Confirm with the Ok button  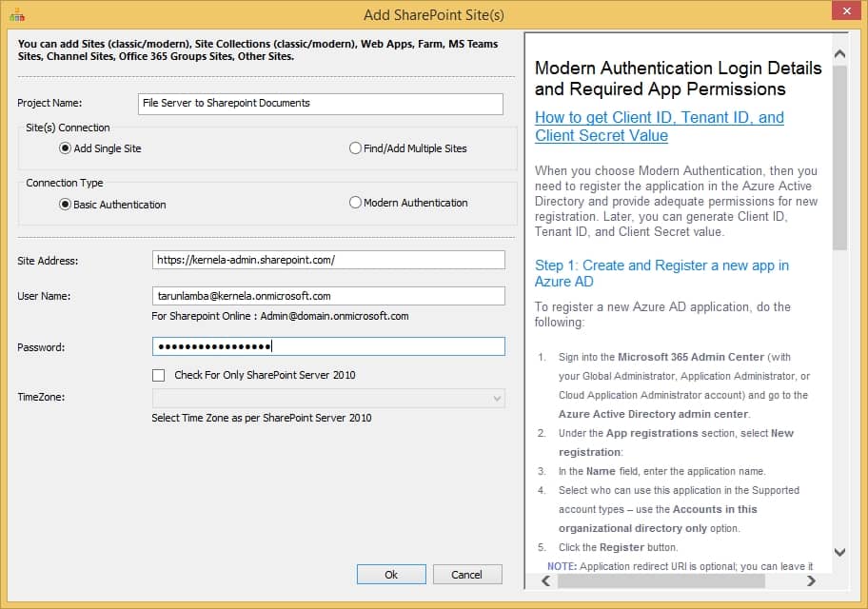tap(391, 575)
